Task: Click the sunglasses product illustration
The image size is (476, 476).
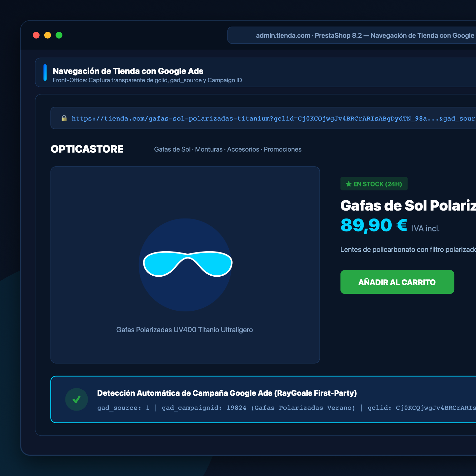Action: (x=188, y=264)
